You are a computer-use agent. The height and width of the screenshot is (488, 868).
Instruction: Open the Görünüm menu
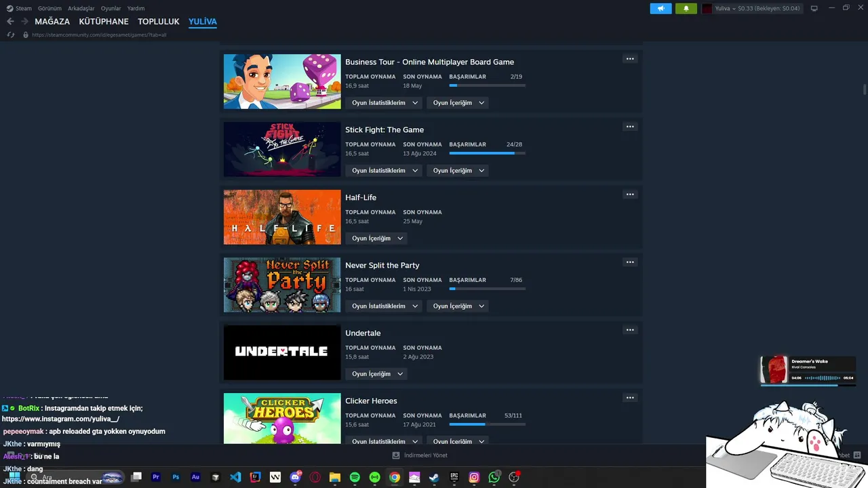pyautogui.click(x=50, y=8)
